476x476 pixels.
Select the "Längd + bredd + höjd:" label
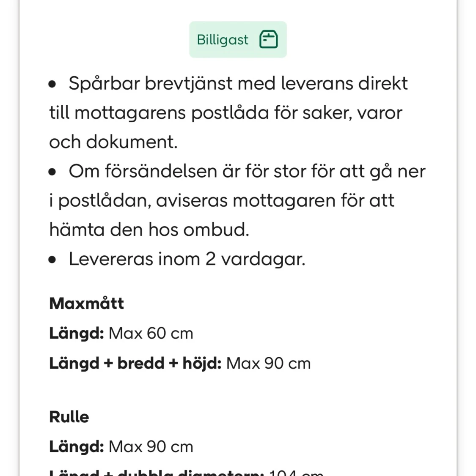coord(135,364)
